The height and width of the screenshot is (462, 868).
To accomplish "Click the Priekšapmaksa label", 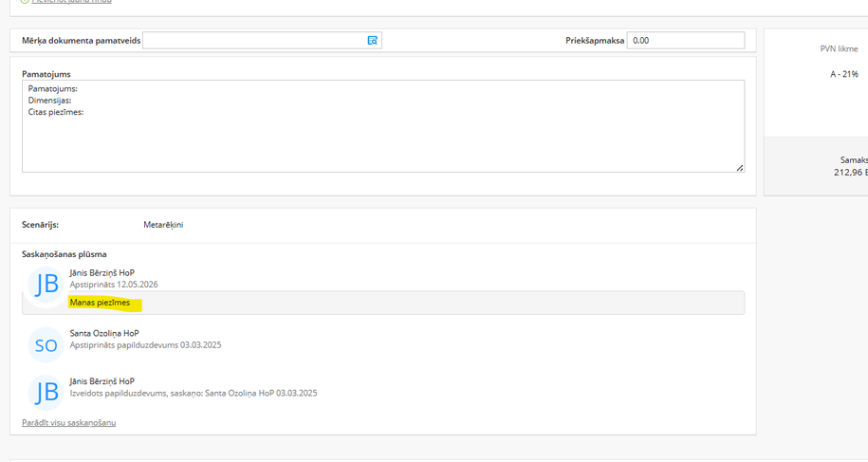I will point(595,41).
